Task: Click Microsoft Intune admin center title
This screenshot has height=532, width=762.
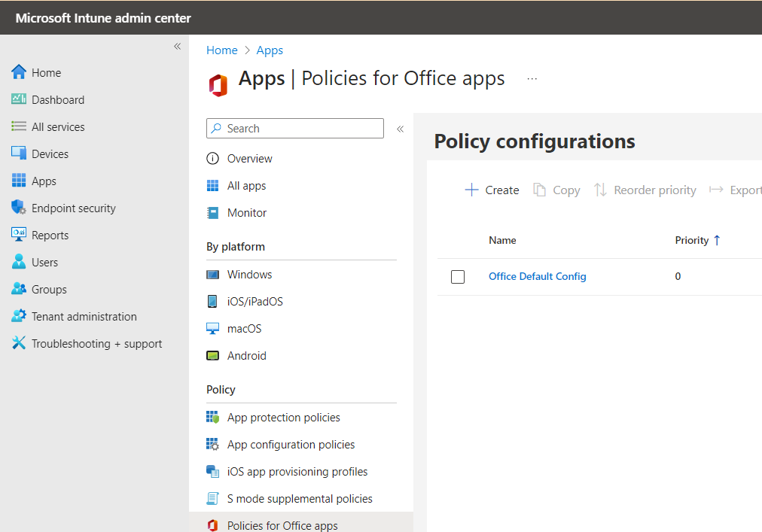Action: click(x=103, y=18)
